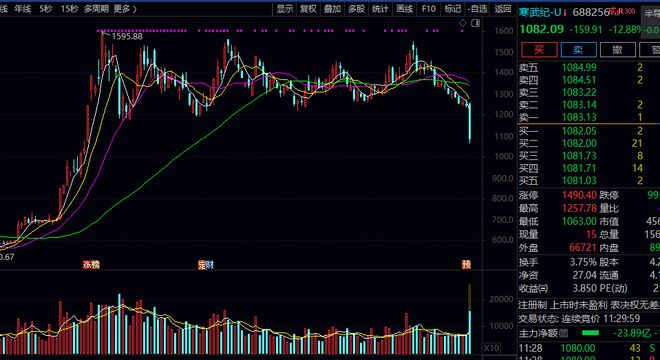Click the 买一 price 1082.05

tap(579, 131)
